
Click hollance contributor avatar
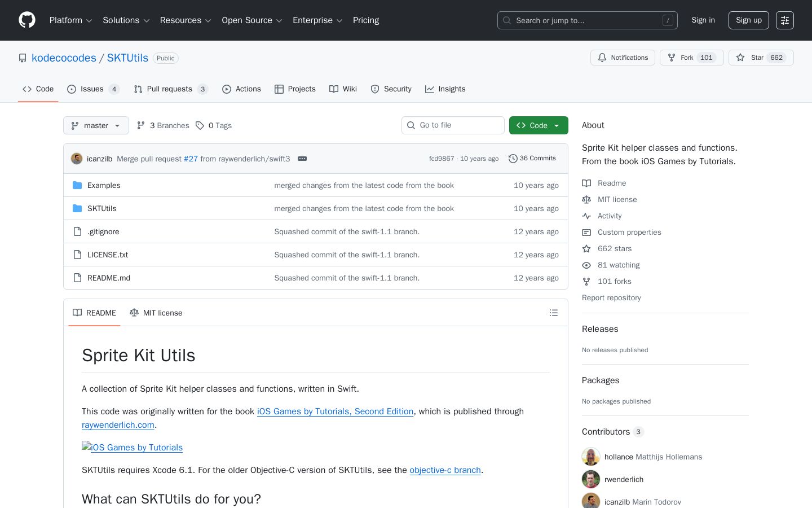[x=591, y=457]
